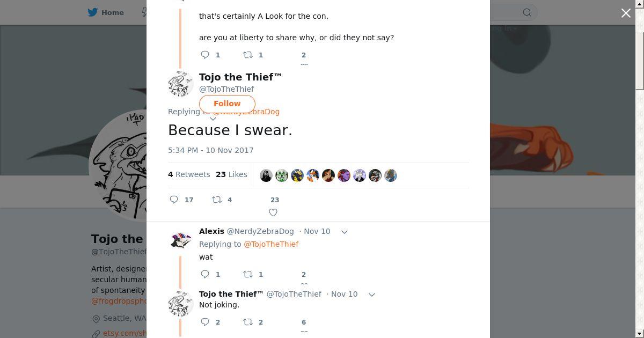
Task: Open the @TojoTheThief link in Alexis's reply
Action: coord(271,244)
